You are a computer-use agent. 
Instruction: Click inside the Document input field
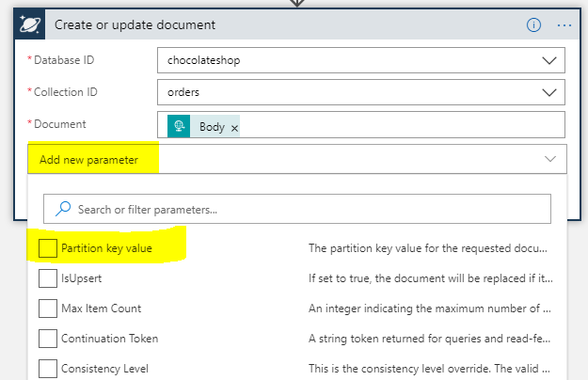tap(395, 126)
